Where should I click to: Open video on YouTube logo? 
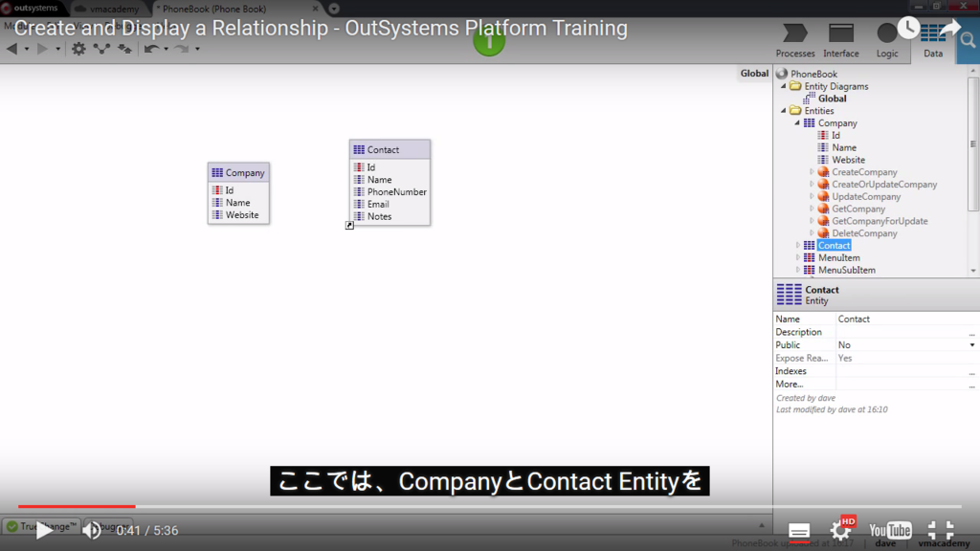point(890,530)
